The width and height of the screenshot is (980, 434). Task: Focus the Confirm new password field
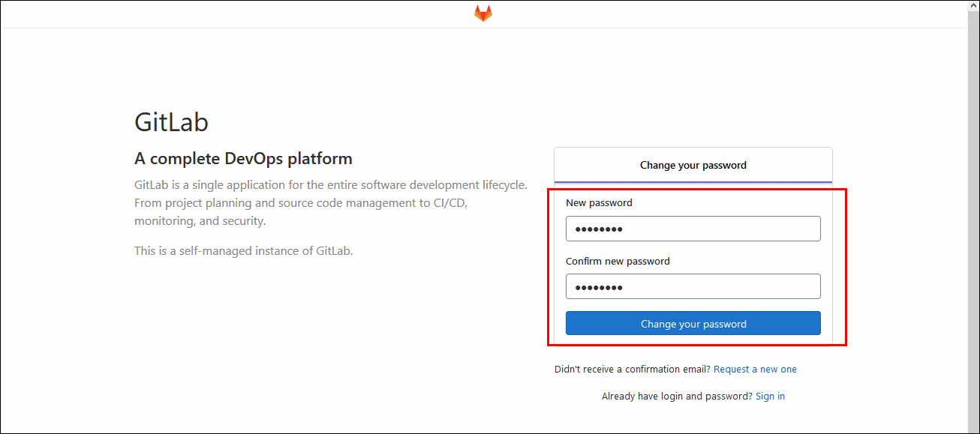tap(693, 286)
